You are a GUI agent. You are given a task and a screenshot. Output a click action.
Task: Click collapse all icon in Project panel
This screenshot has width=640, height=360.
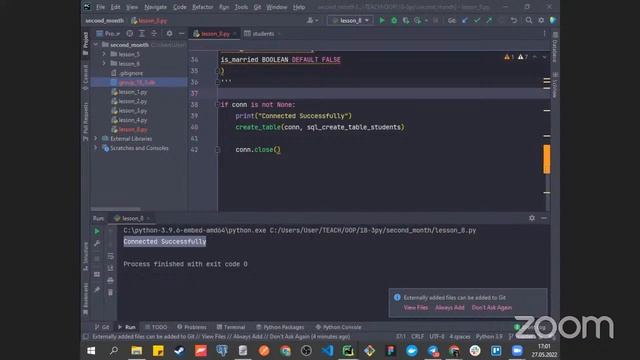[x=154, y=34]
